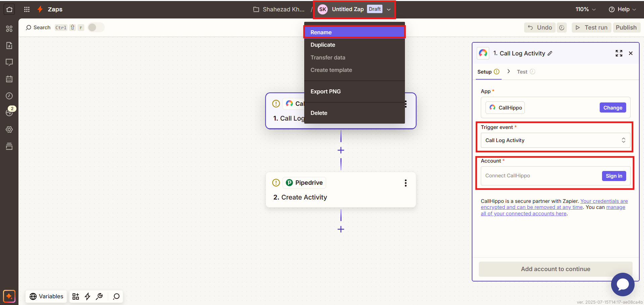Viewport: 644px width, 305px height.
Task: Open the versions stack icon in sidebar
Action: (x=9, y=146)
